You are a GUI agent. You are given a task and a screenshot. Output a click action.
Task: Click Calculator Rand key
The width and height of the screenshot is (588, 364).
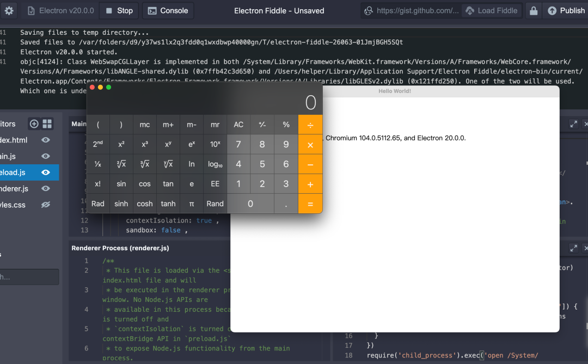[x=215, y=203]
